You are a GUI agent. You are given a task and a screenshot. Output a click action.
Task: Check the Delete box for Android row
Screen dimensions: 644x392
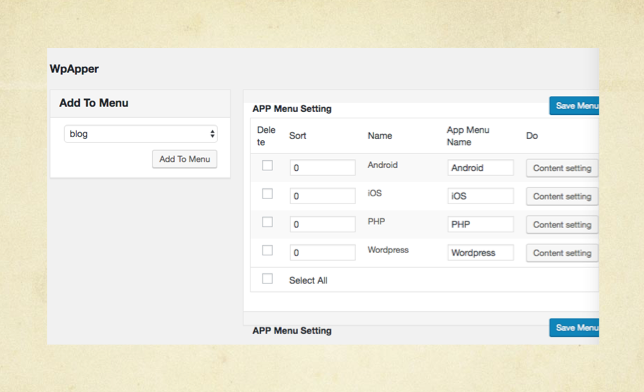pos(267,165)
